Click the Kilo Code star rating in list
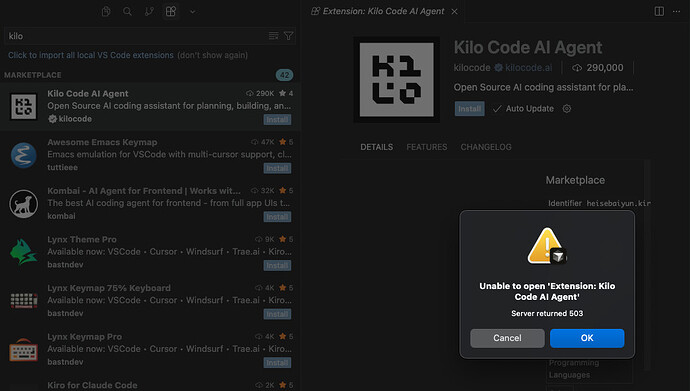 tap(286, 93)
